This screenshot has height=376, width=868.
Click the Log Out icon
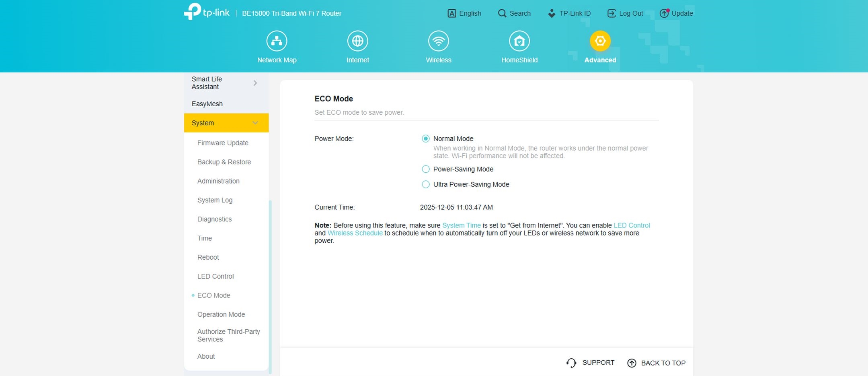point(611,13)
